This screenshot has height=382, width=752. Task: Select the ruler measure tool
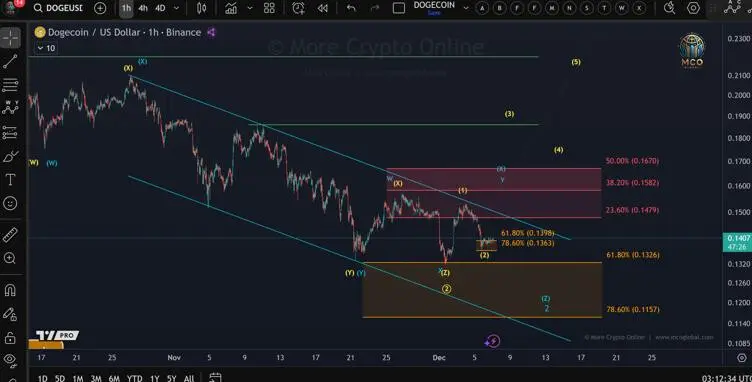10,234
